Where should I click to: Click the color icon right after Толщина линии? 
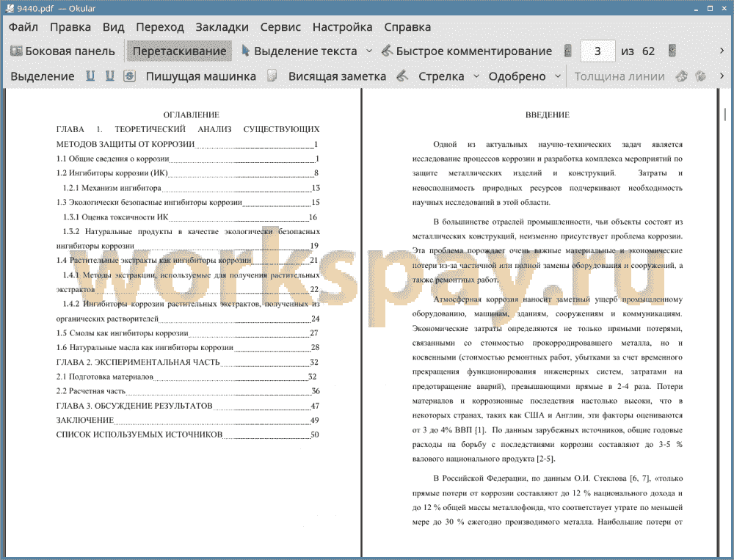tap(682, 76)
